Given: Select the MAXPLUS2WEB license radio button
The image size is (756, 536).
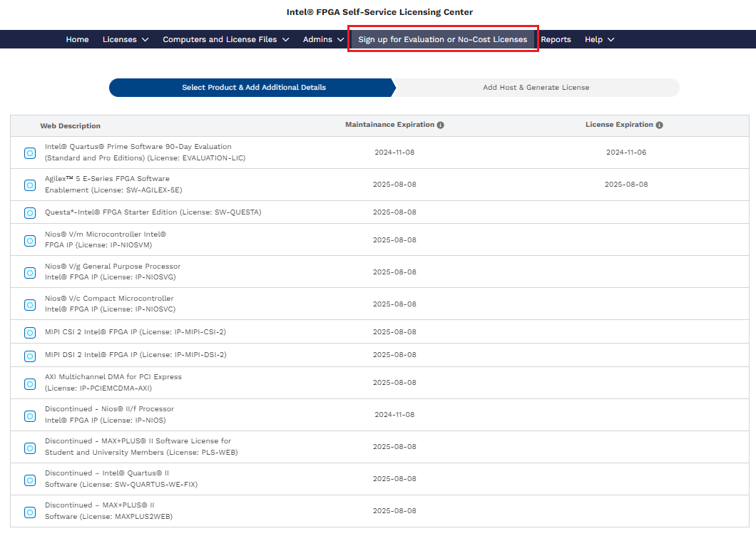Looking at the screenshot, I should [30, 512].
